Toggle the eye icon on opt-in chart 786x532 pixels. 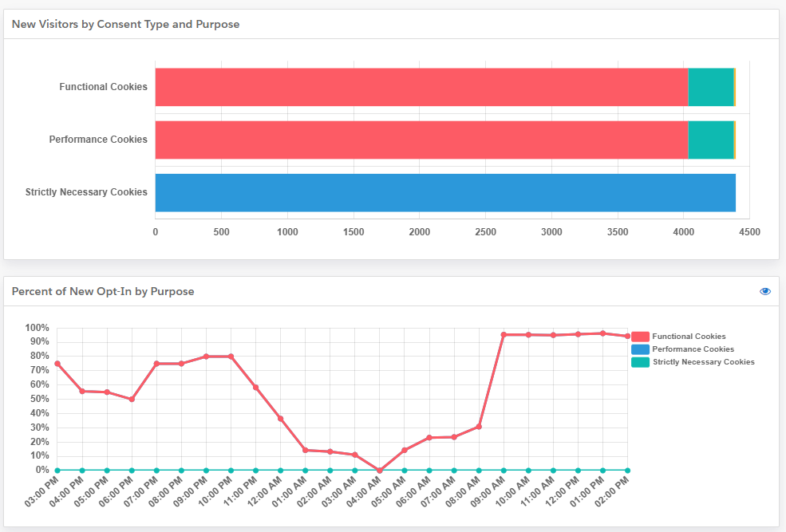click(x=765, y=291)
